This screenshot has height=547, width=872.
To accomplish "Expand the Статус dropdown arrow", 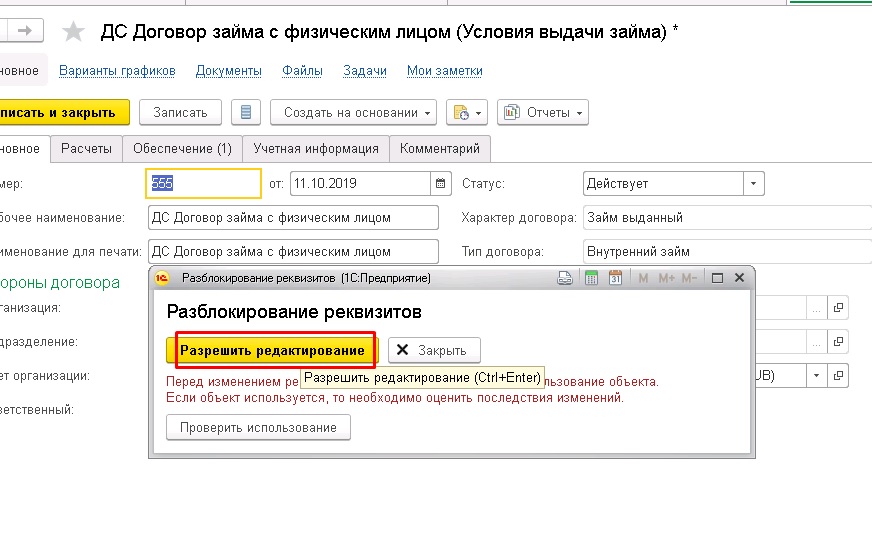I will click(754, 183).
